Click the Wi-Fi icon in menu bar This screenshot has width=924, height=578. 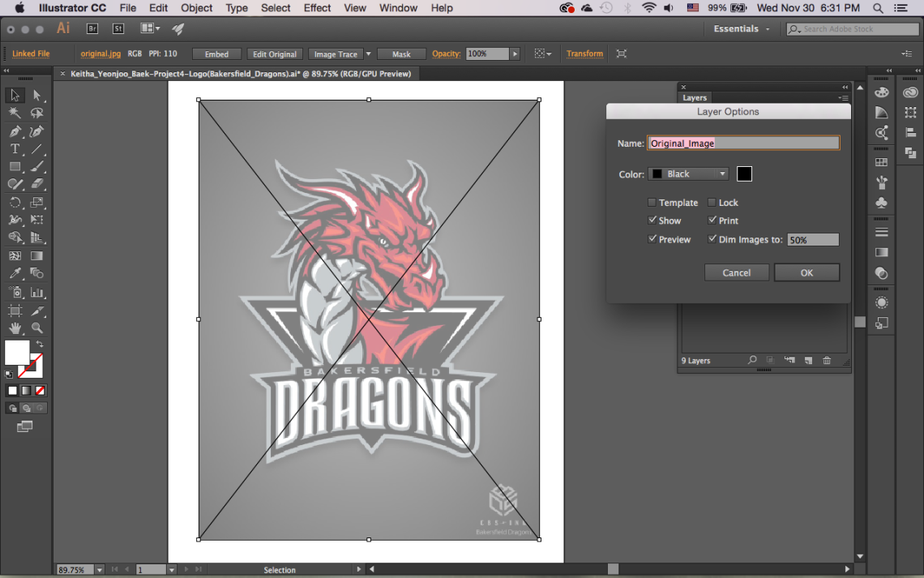(x=648, y=7)
